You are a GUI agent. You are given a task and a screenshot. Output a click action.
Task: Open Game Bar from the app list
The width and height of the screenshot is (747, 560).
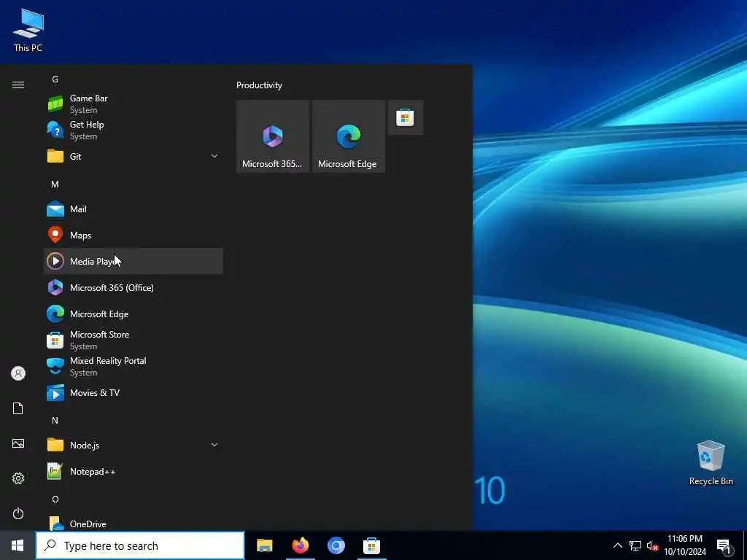(x=133, y=104)
